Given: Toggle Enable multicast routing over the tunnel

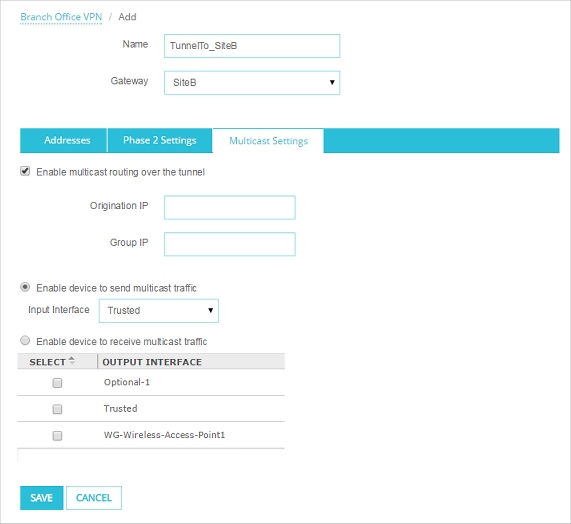Looking at the screenshot, I should [x=25, y=171].
